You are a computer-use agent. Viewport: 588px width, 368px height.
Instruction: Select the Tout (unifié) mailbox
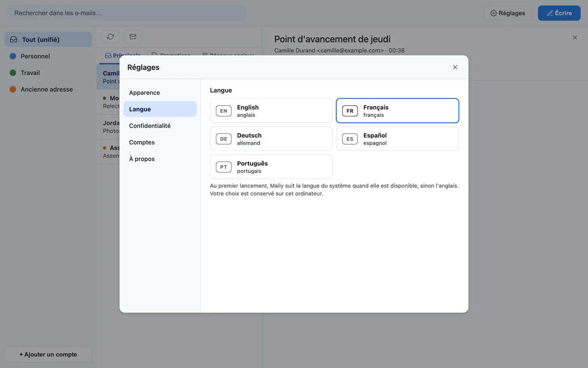point(48,40)
